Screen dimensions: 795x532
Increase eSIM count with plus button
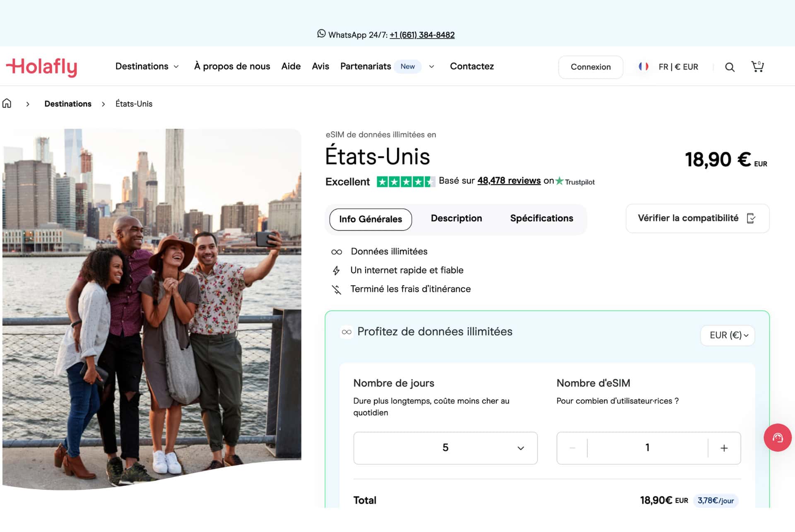tap(724, 448)
